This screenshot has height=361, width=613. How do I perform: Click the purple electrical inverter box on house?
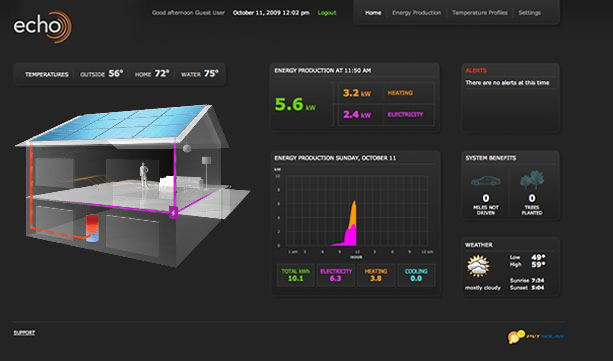(173, 212)
